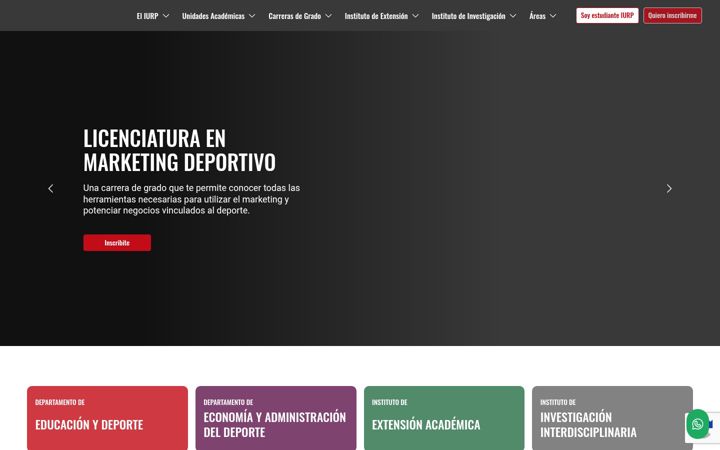Click the Quiero inscribirme button
Screen dimensions: 720x450
(672, 15)
